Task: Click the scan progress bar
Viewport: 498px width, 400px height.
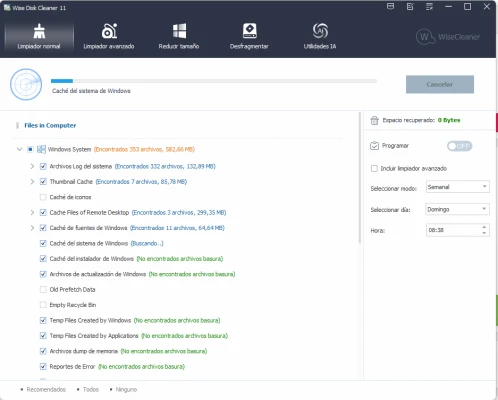Action: click(214, 81)
